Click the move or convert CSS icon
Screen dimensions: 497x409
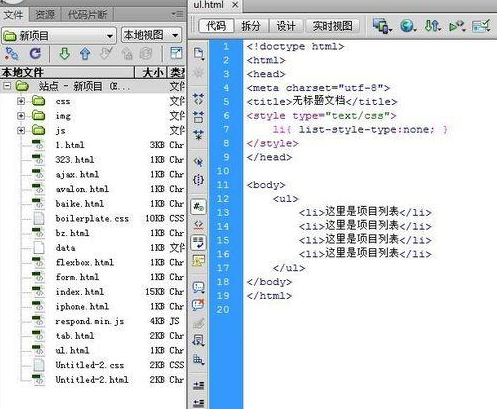(x=199, y=359)
